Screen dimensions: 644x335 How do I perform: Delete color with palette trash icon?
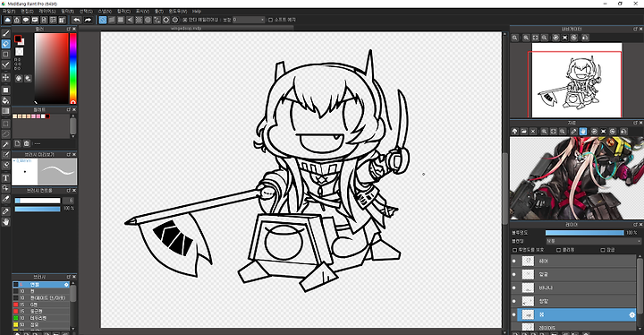coord(27,143)
